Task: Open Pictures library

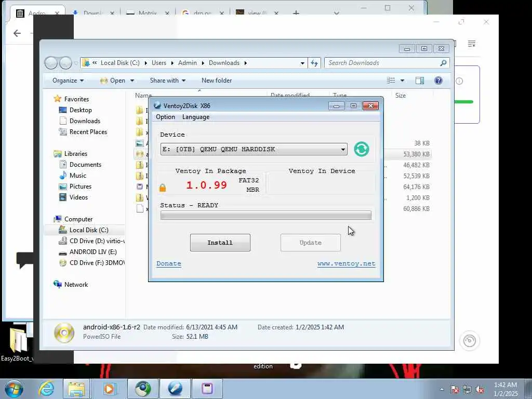Action: point(81,187)
